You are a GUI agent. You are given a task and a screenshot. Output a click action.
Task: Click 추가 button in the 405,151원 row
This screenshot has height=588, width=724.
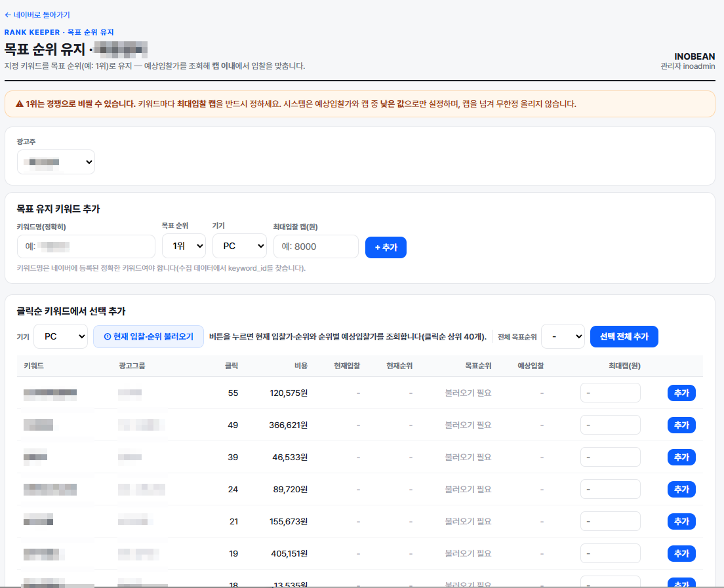point(681,553)
